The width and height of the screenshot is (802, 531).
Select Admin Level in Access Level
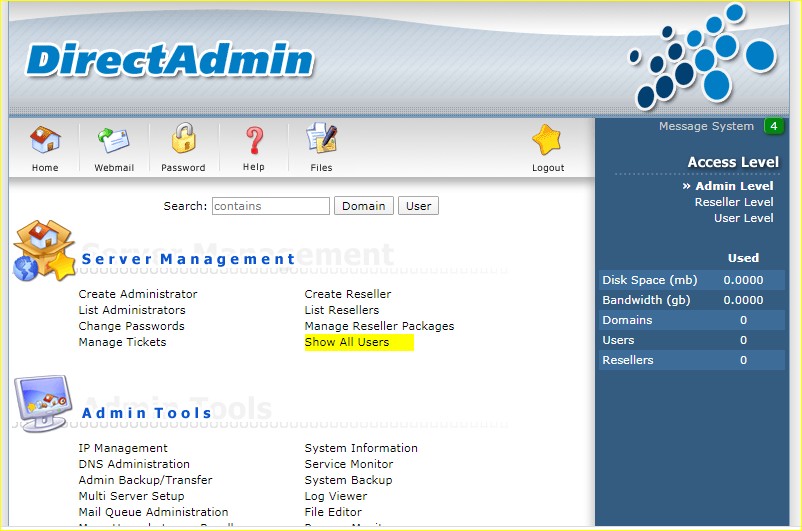tap(734, 186)
